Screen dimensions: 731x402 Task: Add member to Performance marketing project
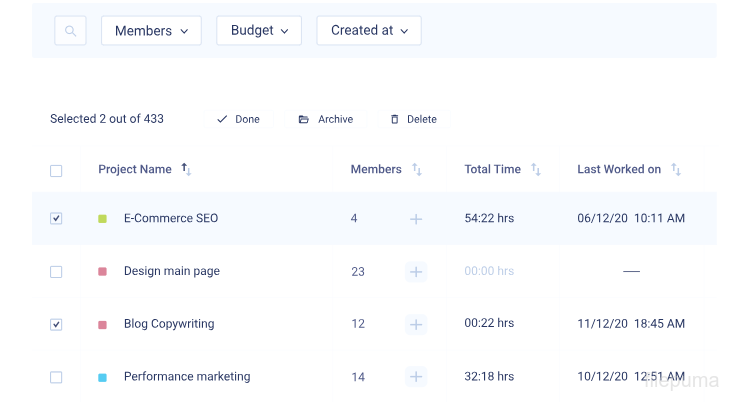pos(416,377)
